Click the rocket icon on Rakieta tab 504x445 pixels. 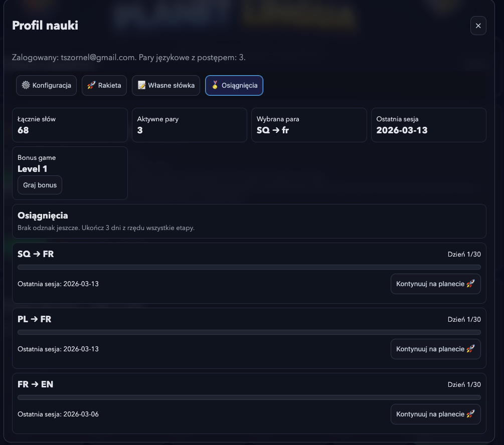91,85
